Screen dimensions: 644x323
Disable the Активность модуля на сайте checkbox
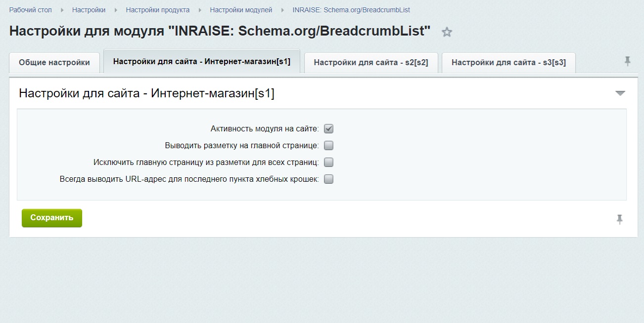tap(328, 129)
